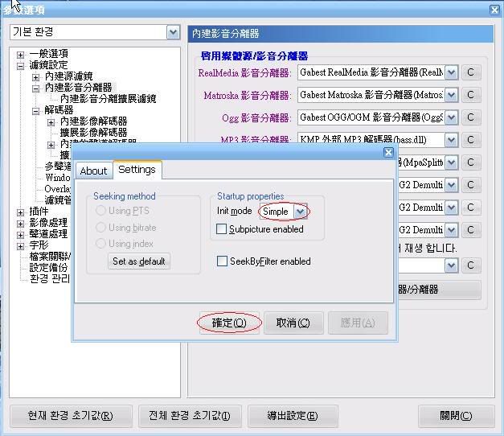Image resolution: width=504 pixels, height=436 pixels.
Task: Click the C button beside MP3 splitter
Action: click(470, 140)
